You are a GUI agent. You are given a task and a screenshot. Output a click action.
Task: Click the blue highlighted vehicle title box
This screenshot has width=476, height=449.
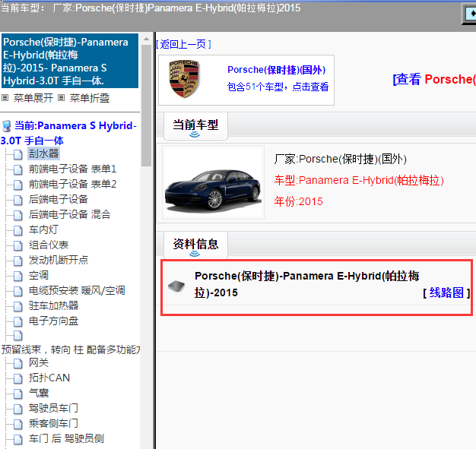tap(70, 61)
